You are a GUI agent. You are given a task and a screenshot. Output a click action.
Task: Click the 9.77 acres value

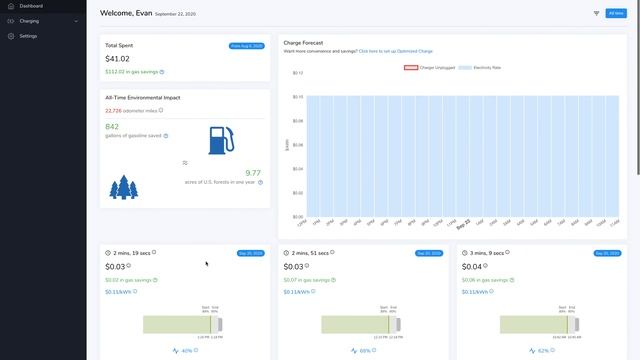click(x=253, y=173)
